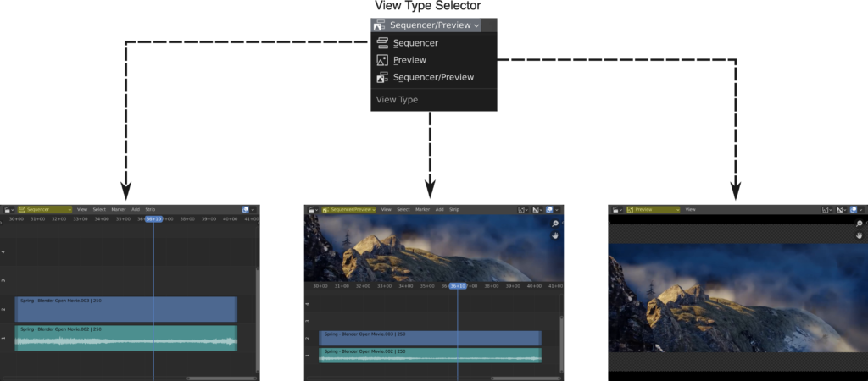Open editor type dropdown in left Sequencer panel
Image resolution: width=868 pixels, height=381 pixels.
pyautogui.click(x=9, y=210)
